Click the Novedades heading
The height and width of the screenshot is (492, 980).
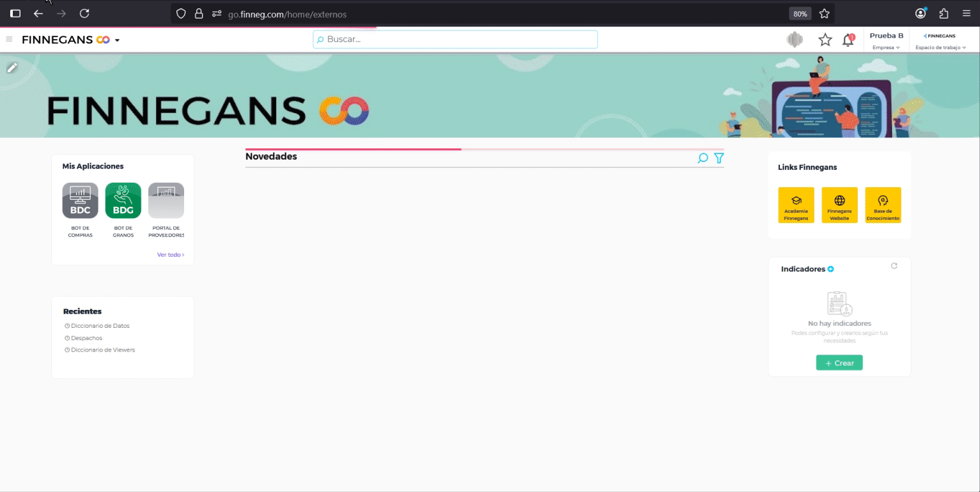point(271,157)
